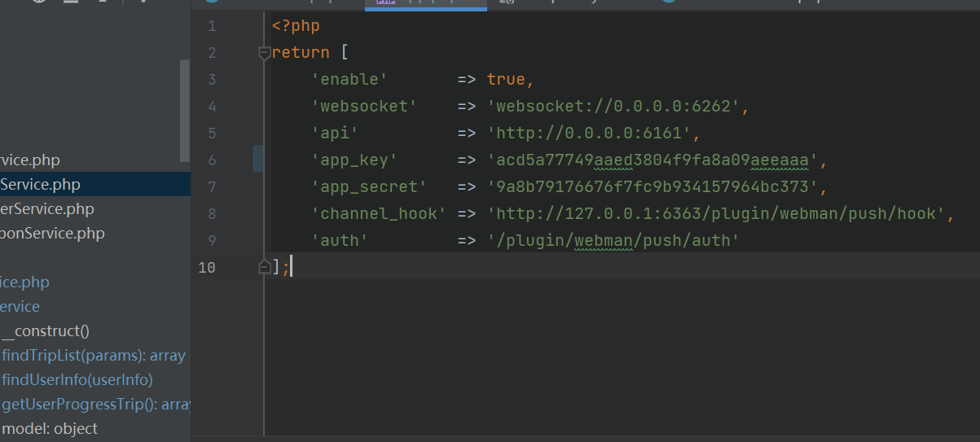Click the app_secret value starting with 9a8b7917
The width and height of the screenshot is (980, 442).
(x=653, y=187)
